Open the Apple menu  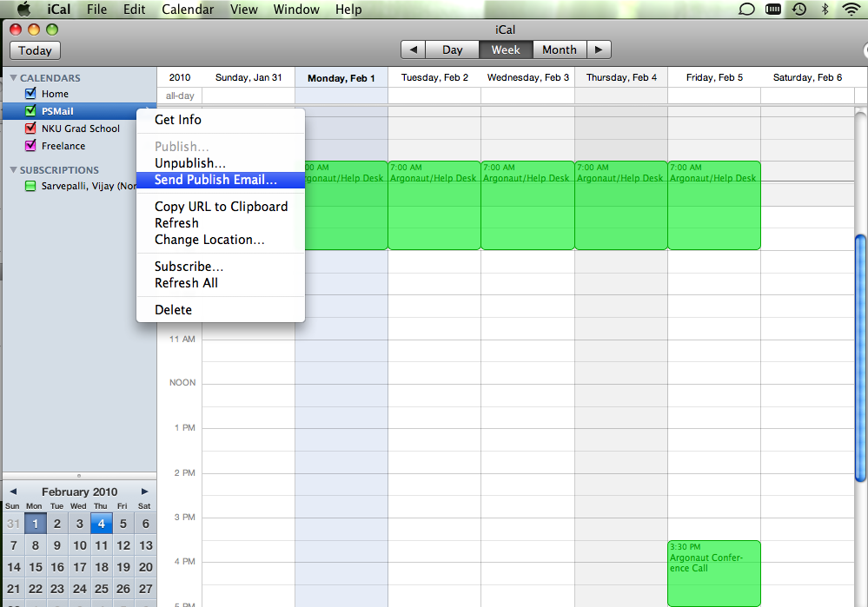(23, 10)
